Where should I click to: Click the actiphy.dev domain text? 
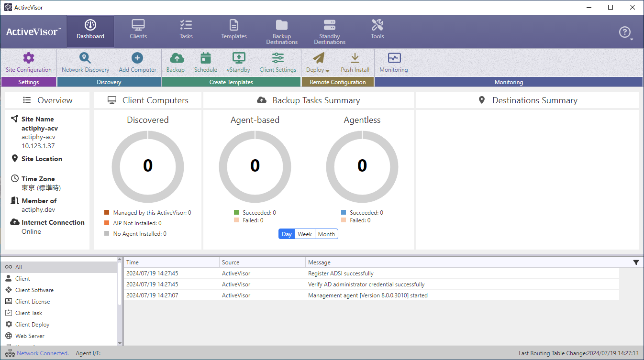(x=38, y=209)
